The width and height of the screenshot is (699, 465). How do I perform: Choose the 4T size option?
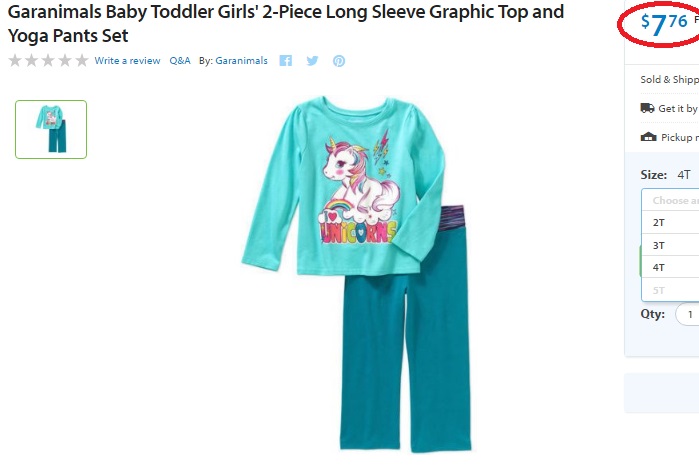(x=670, y=267)
